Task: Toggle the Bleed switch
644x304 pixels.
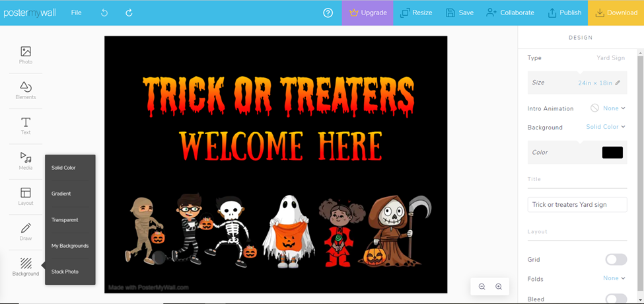Action: [616, 299]
